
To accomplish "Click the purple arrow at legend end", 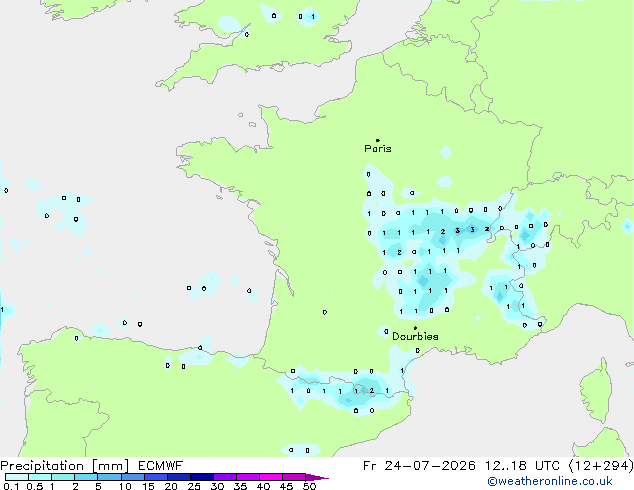I will tap(317, 477).
